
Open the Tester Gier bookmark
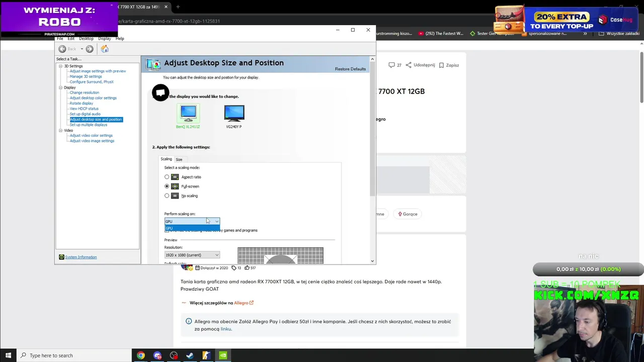tap(492, 34)
